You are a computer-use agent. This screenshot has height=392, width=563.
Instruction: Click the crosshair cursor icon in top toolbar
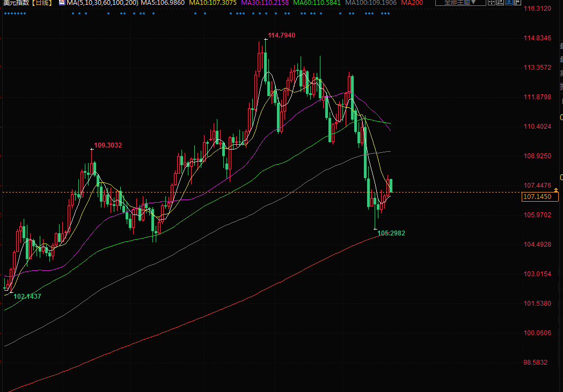[x=492, y=3]
